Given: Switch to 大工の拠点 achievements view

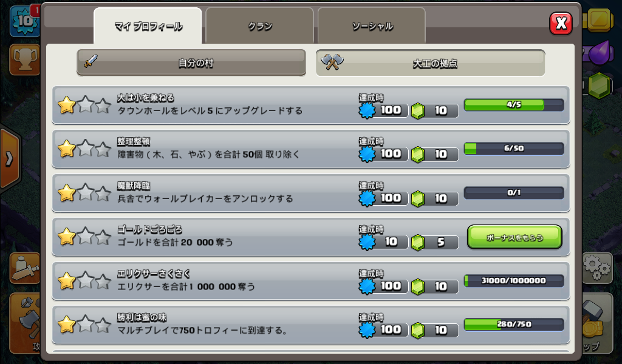Looking at the screenshot, I should (431, 62).
